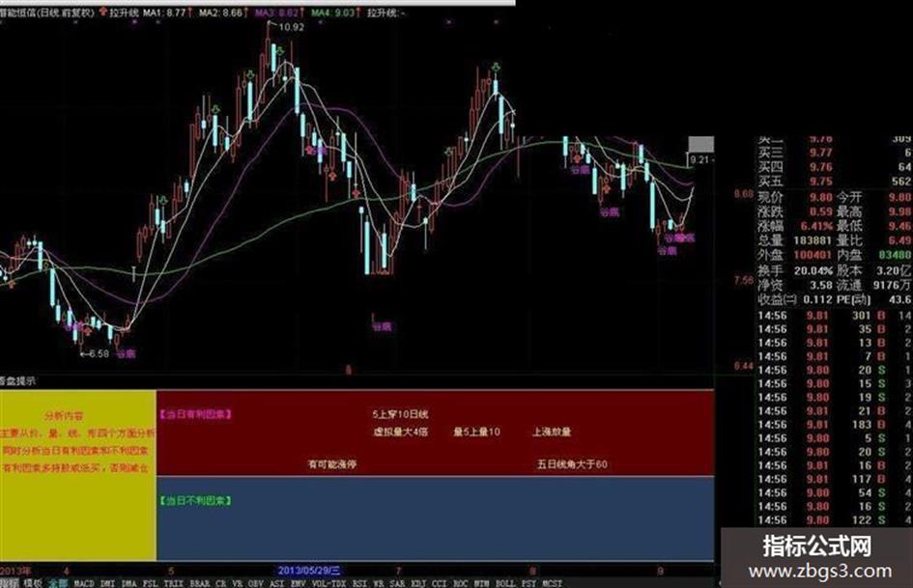This screenshot has height=588, width=913.
Task: Select the 全部 (all) tab
Action: [x=58, y=583]
